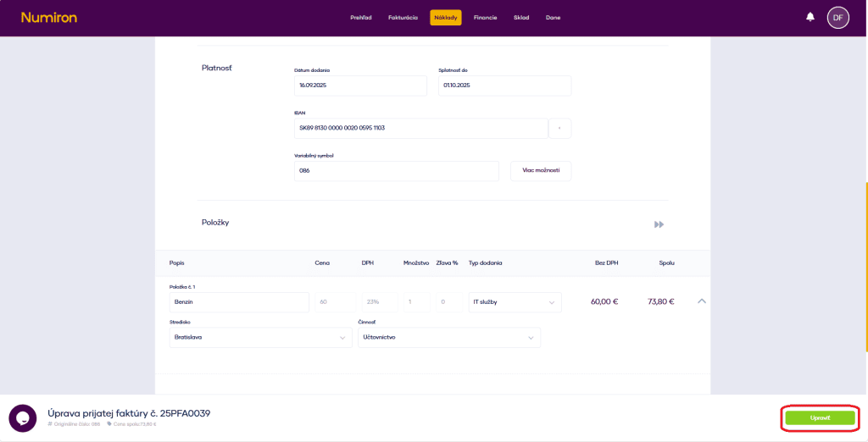The width and height of the screenshot is (868, 442).
Task: Open the DF user avatar menu
Action: coord(837,17)
